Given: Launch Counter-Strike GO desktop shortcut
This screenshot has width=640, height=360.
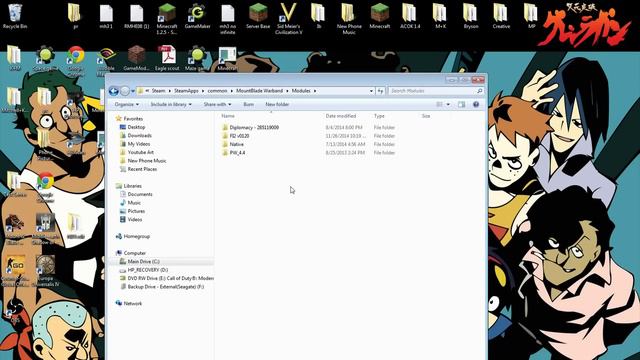Looking at the screenshot, I should click(16, 270).
